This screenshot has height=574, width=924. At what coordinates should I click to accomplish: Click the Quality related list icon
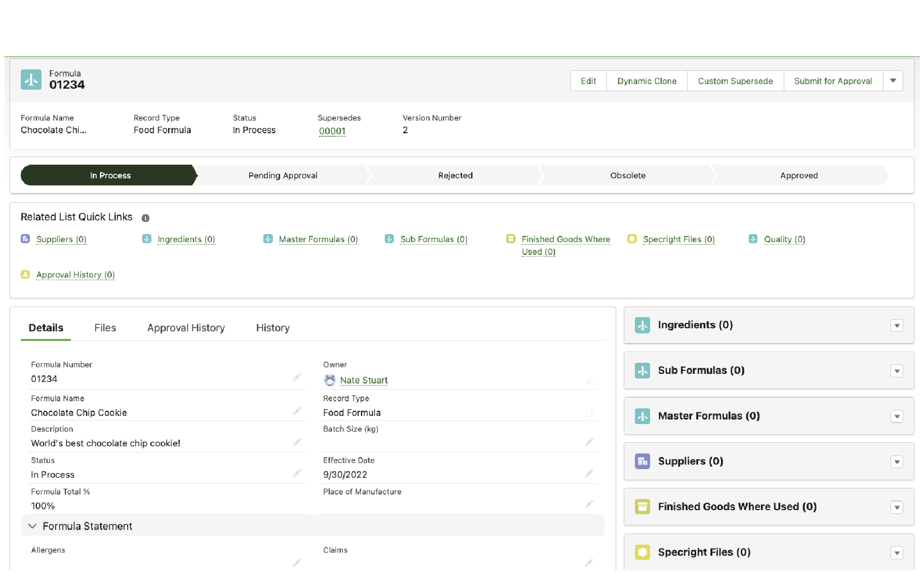click(x=753, y=239)
